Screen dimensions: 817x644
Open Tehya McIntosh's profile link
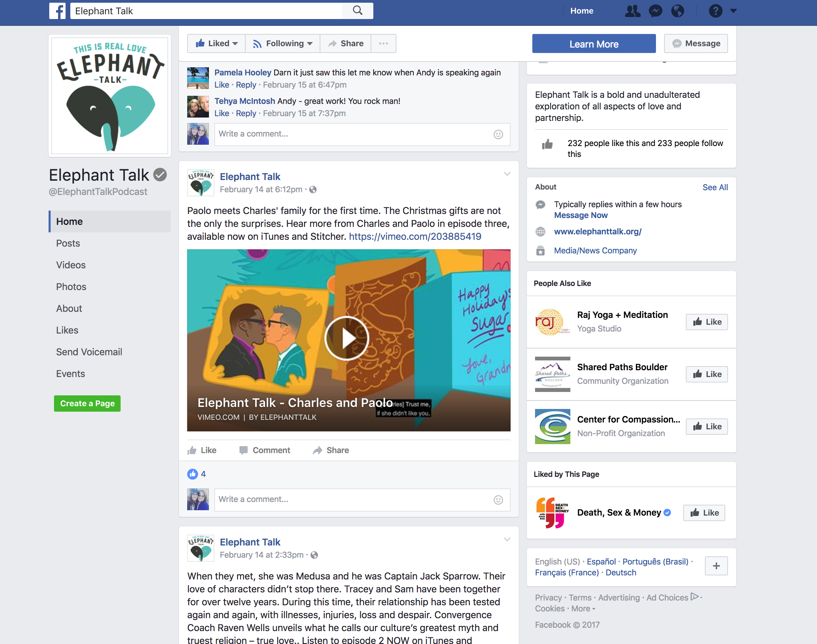pyautogui.click(x=245, y=101)
